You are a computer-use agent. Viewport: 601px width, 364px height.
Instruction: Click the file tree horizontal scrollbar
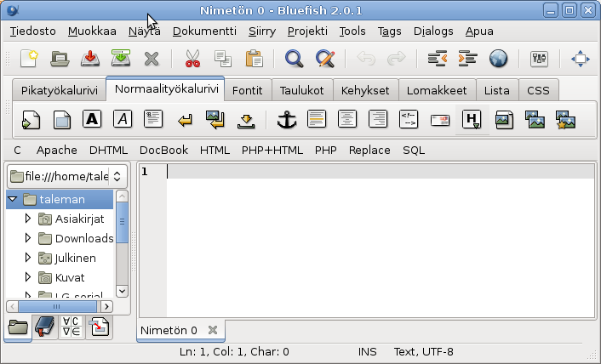[60, 306]
